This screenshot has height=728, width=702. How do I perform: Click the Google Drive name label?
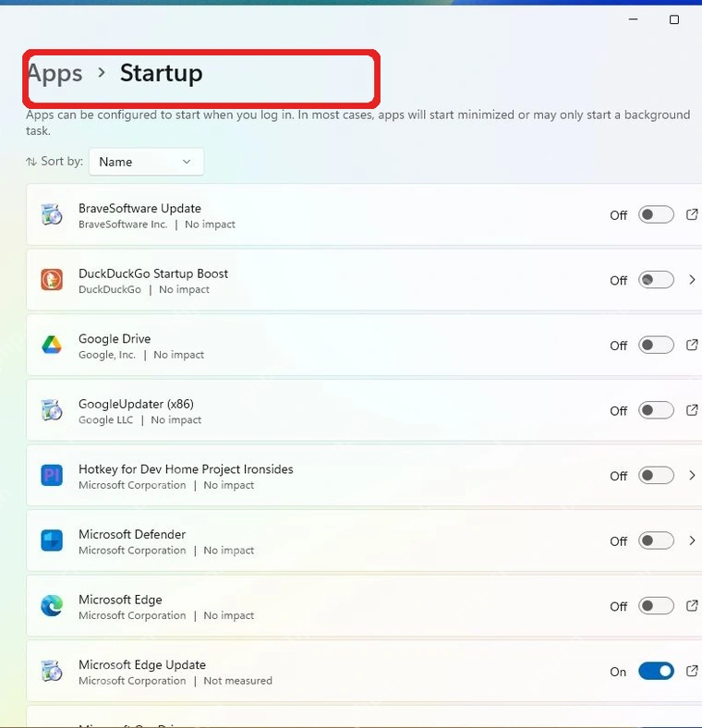(115, 339)
